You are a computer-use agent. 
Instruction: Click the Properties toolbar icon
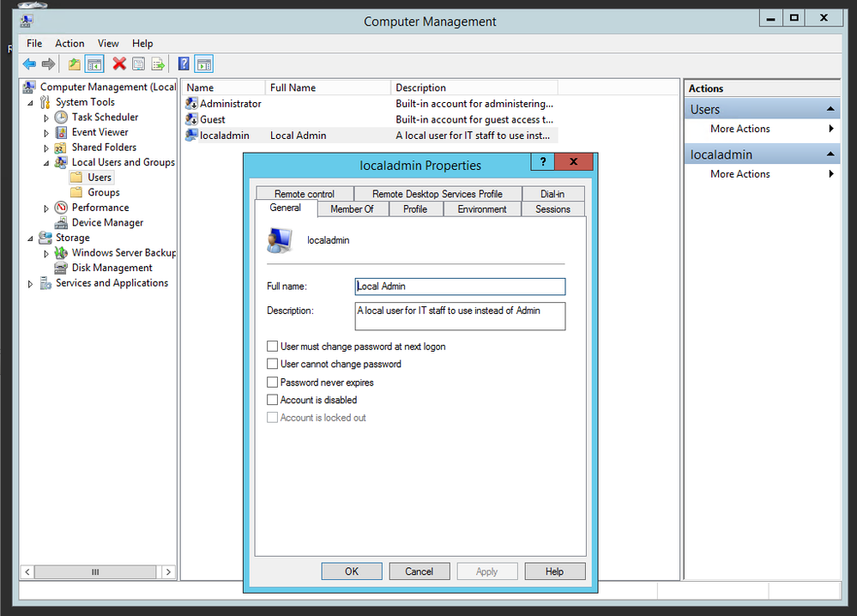pos(139,64)
